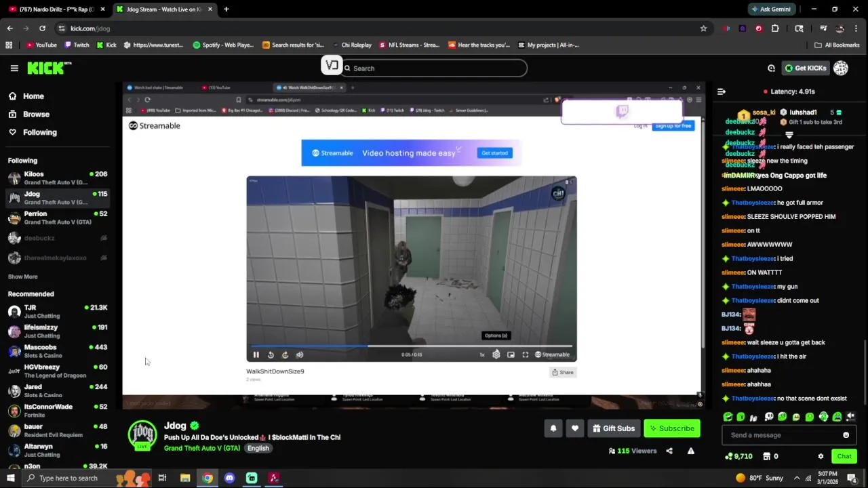Screen dimensions: 868x488
Task: Toggle Streamable volume icon
Action: [300, 354]
